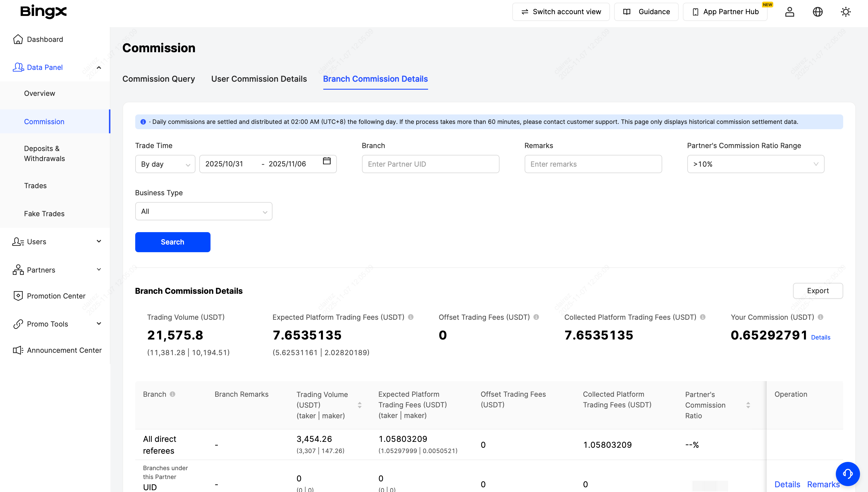Image resolution: width=868 pixels, height=492 pixels.
Task: Expand the Users sidebar menu
Action: pyautogui.click(x=56, y=242)
